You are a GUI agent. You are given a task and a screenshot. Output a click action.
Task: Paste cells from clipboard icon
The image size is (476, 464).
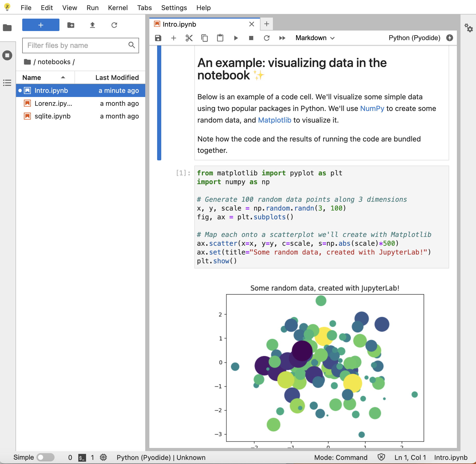point(220,38)
